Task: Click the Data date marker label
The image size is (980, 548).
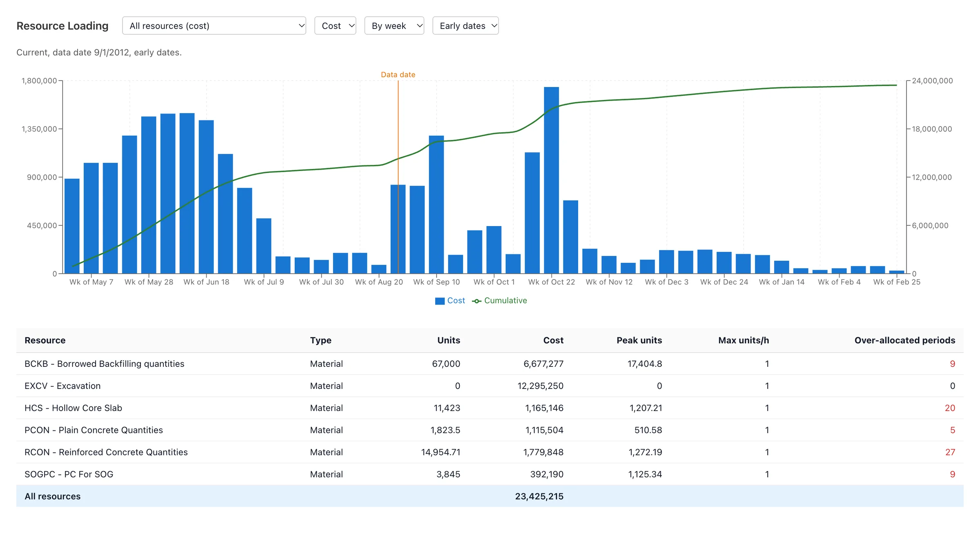Action: [x=398, y=75]
